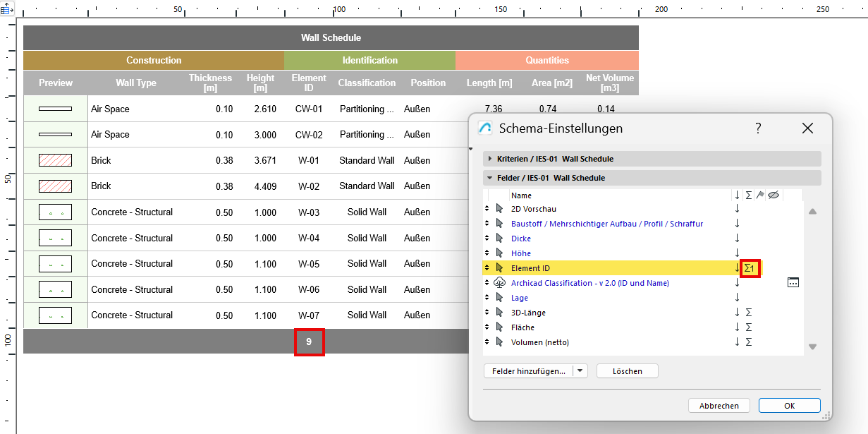Click the concrete preview in W-07 row
The image size is (868, 434).
click(x=55, y=315)
